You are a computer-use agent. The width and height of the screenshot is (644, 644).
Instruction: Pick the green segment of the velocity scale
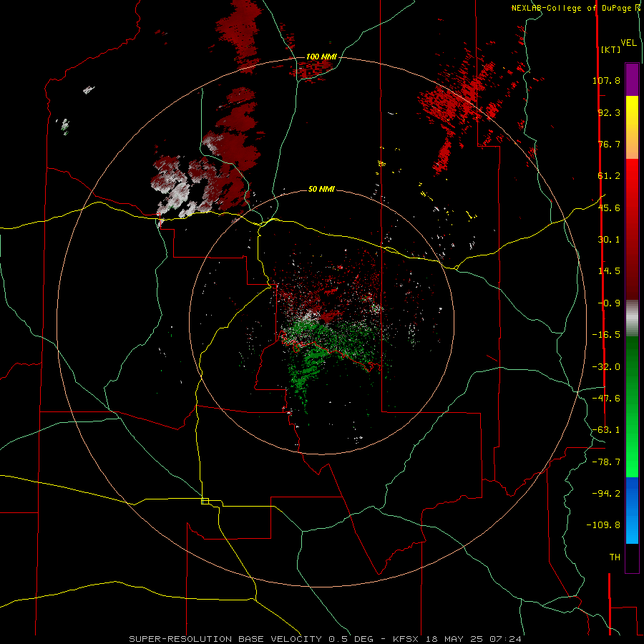pos(632,406)
